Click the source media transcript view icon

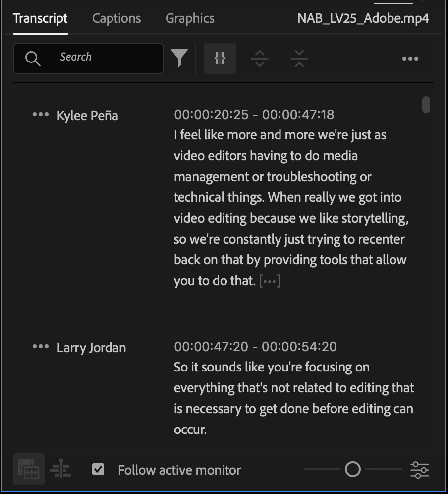tap(29, 469)
